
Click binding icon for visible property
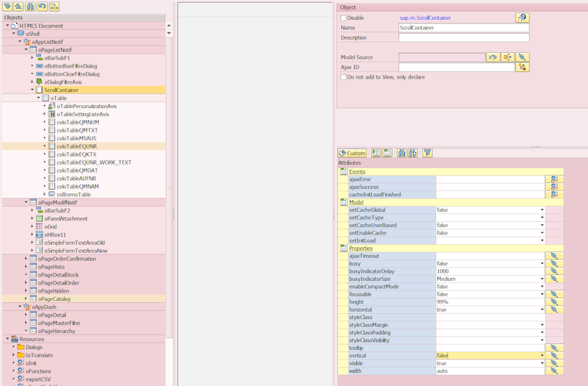click(x=554, y=363)
